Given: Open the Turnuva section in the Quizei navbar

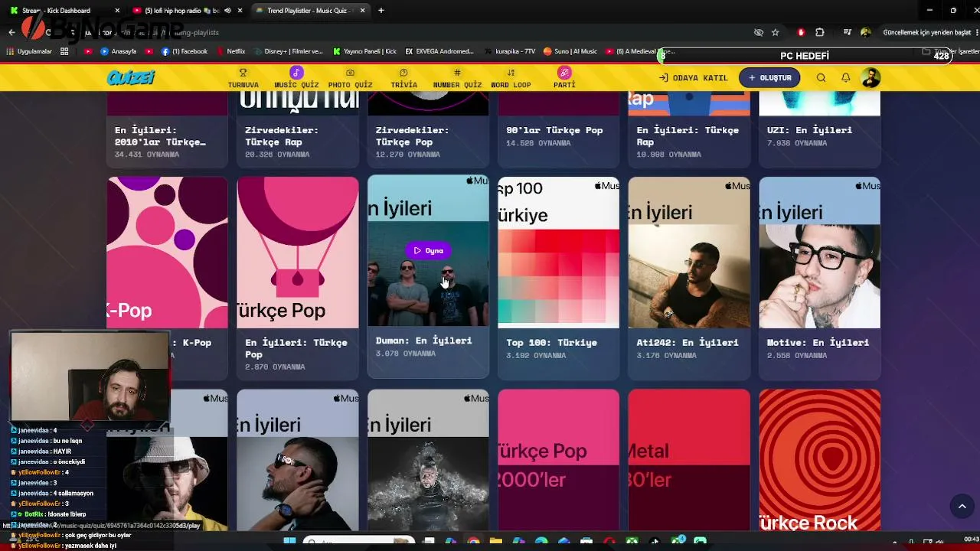Looking at the screenshot, I should pyautogui.click(x=243, y=78).
